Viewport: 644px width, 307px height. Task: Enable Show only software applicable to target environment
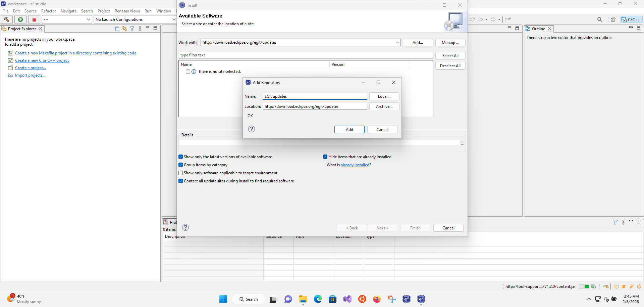tap(181, 173)
